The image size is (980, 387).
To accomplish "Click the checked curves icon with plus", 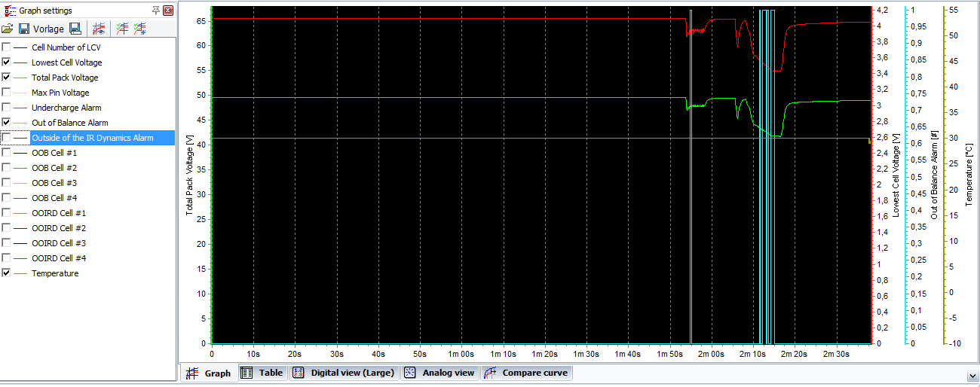I will pos(139,29).
